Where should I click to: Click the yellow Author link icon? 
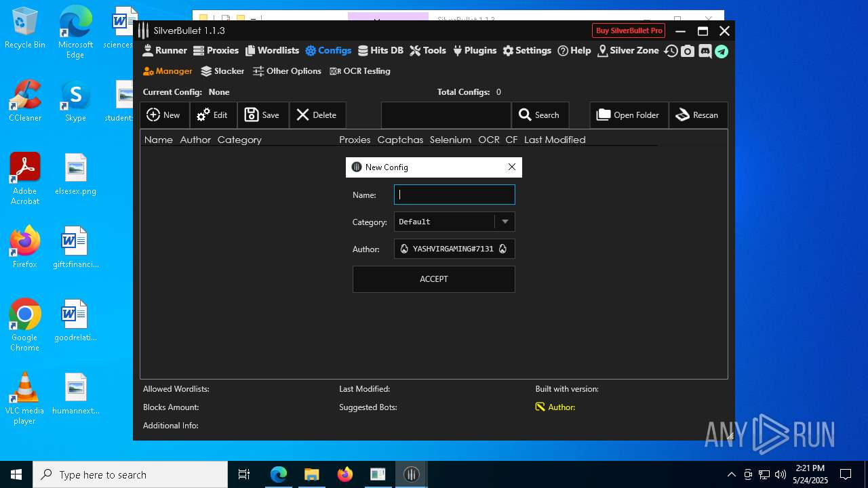[x=540, y=407]
